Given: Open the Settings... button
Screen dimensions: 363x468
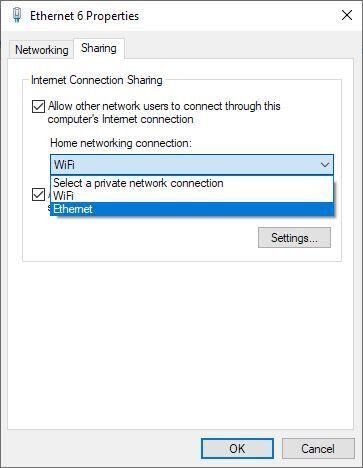Looking at the screenshot, I should [294, 238].
